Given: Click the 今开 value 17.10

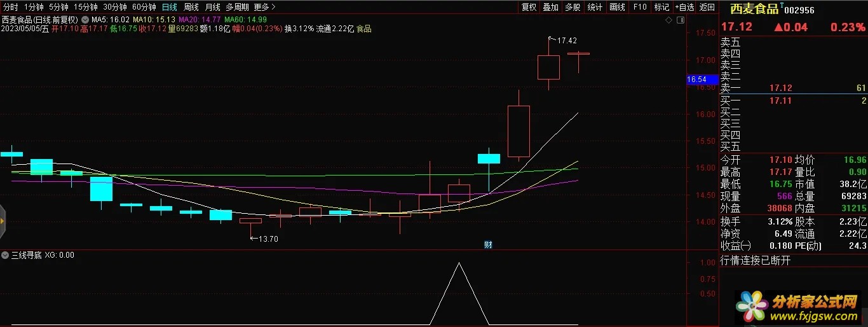Looking at the screenshot, I should 782,160.
